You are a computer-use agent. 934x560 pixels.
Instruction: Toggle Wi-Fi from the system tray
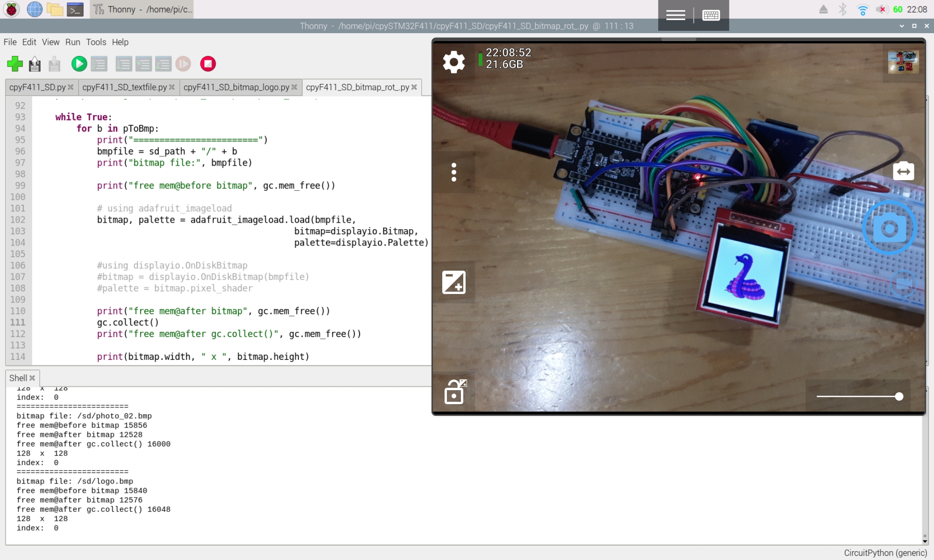tap(862, 8)
